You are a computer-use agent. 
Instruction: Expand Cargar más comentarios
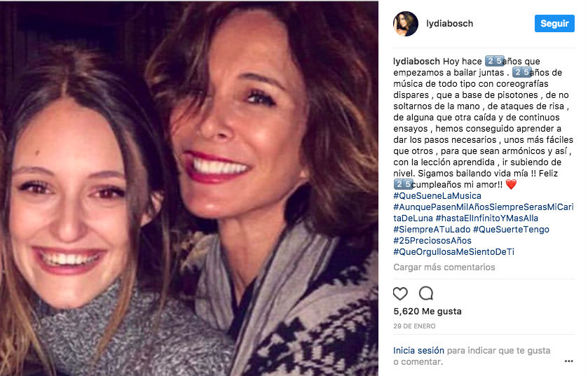click(444, 267)
